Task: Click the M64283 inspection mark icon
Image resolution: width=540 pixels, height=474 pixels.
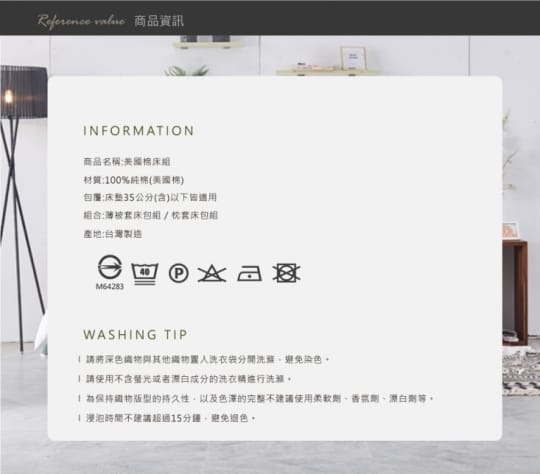Action: [110, 267]
